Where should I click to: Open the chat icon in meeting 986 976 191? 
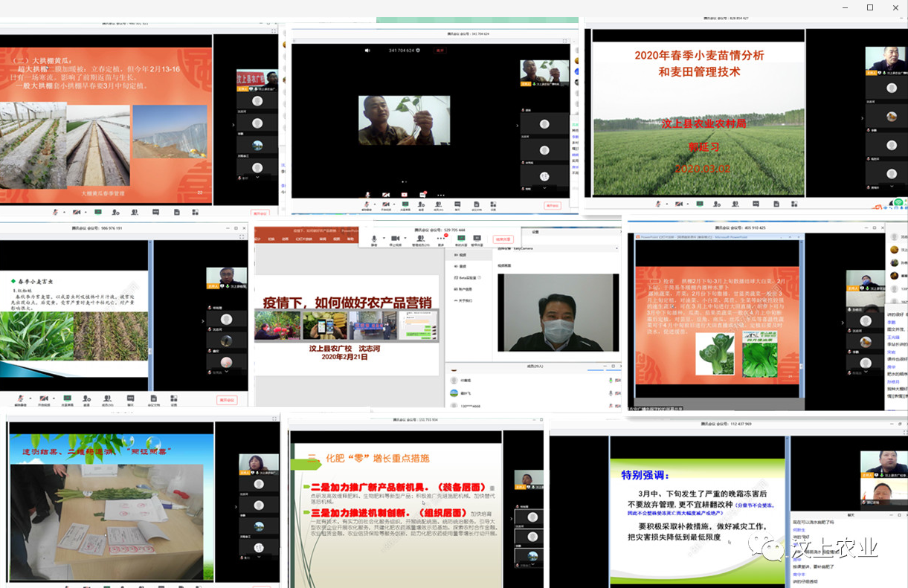tap(130, 398)
